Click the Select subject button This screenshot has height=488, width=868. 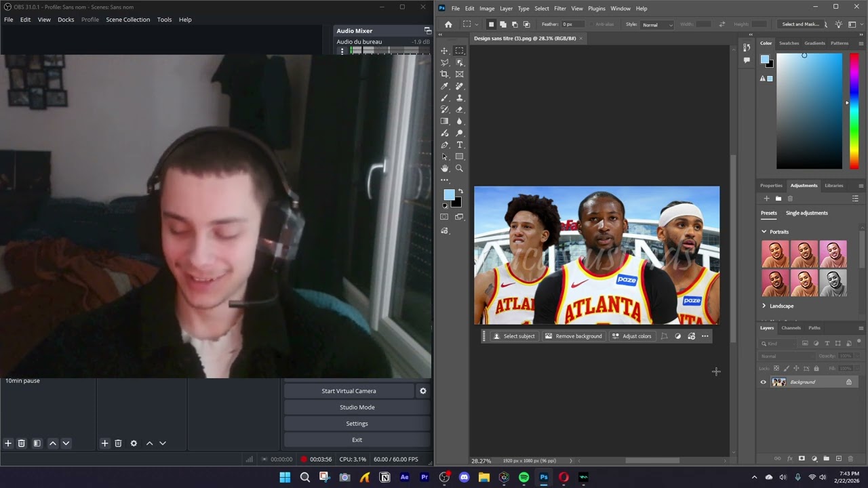pos(514,336)
